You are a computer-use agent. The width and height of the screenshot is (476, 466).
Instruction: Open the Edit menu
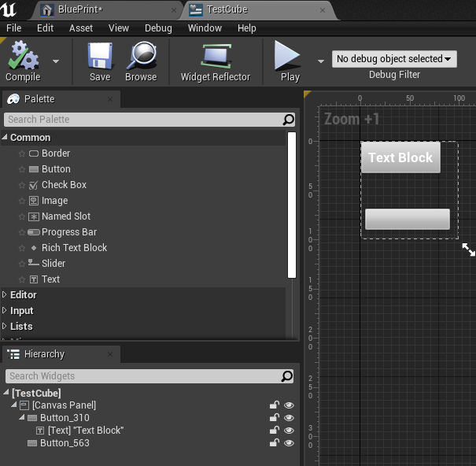[45, 28]
